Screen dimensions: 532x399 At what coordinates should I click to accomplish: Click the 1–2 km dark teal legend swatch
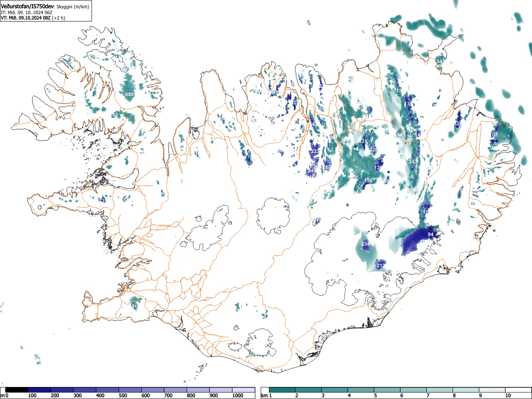pyautogui.click(x=283, y=390)
